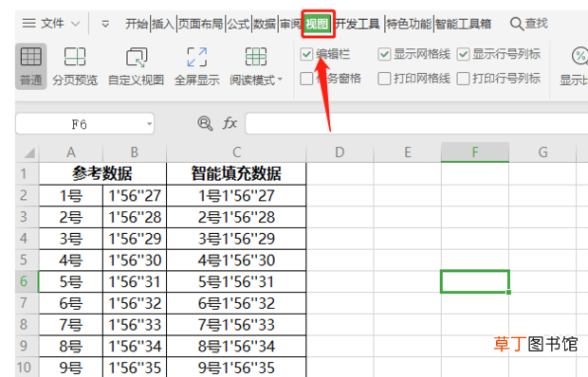Click cell containing 1'56''31
This screenshot has height=377, width=588.
(x=135, y=281)
